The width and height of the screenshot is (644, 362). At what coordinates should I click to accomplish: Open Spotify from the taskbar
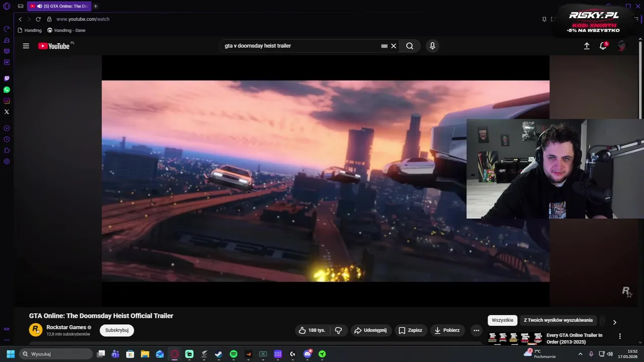coord(233,354)
